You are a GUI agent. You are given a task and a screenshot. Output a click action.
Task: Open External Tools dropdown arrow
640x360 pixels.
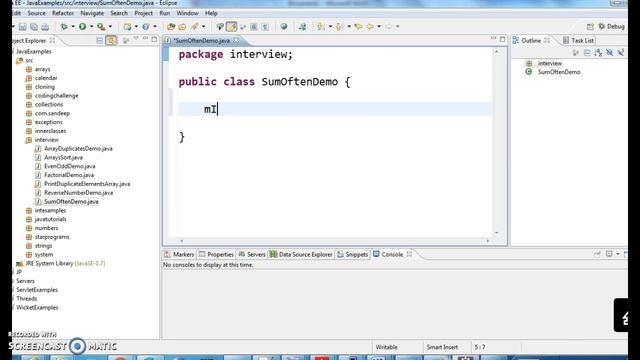pyautogui.click(x=110, y=27)
